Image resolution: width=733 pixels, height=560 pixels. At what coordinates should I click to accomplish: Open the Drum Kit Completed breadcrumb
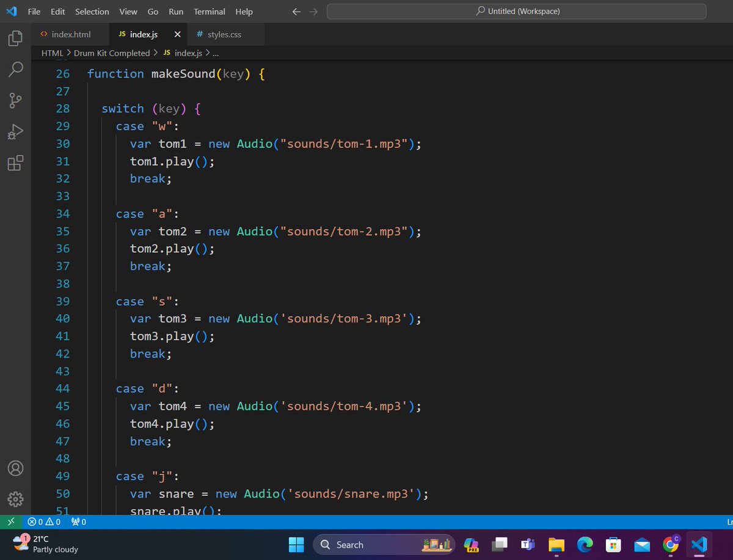coord(111,53)
